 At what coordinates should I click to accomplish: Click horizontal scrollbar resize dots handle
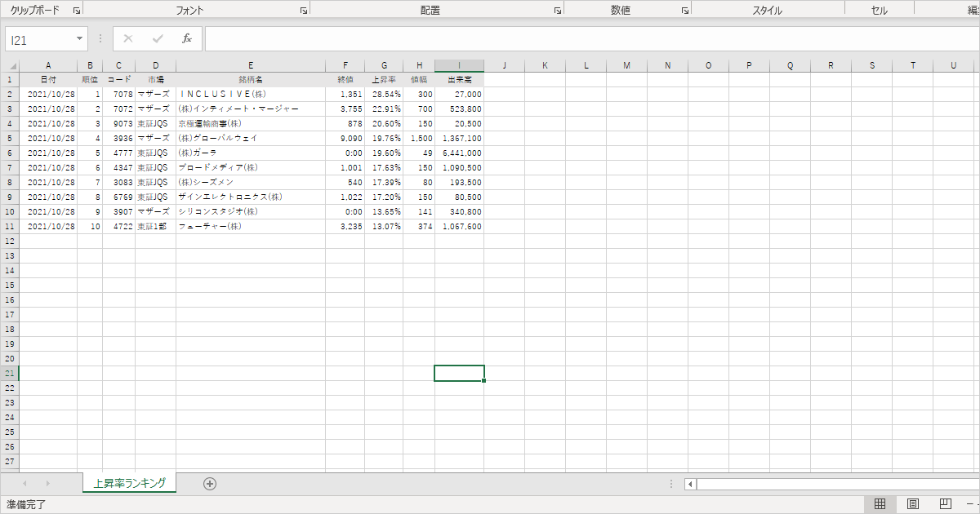671,484
